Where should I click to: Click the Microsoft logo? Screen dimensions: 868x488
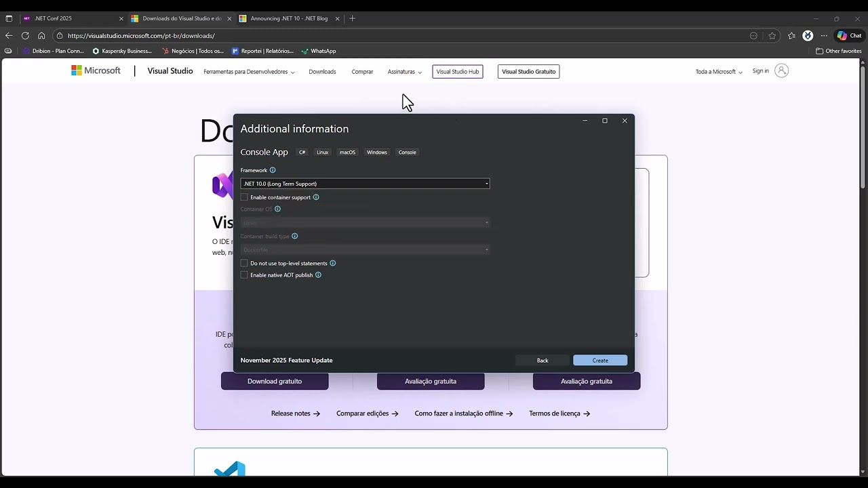[x=96, y=70]
